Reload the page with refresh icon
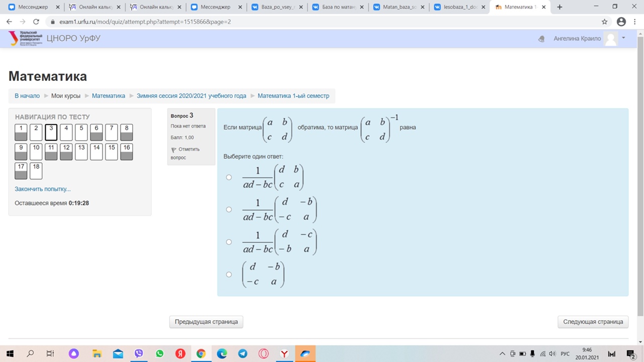644x362 pixels. pos(36,22)
